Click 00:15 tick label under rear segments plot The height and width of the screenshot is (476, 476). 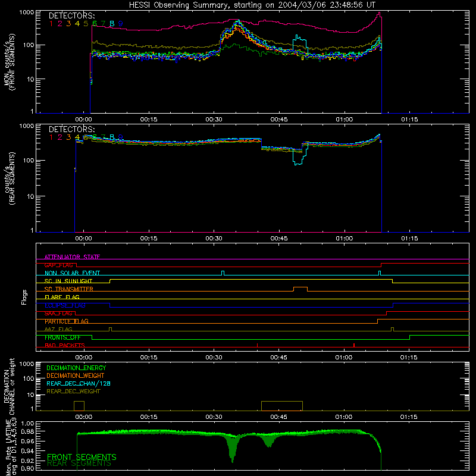click(x=149, y=239)
